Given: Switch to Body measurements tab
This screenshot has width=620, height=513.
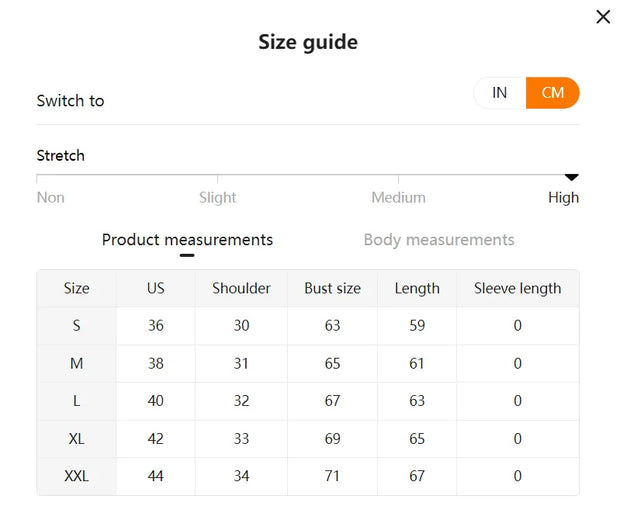Looking at the screenshot, I should click(439, 240).
